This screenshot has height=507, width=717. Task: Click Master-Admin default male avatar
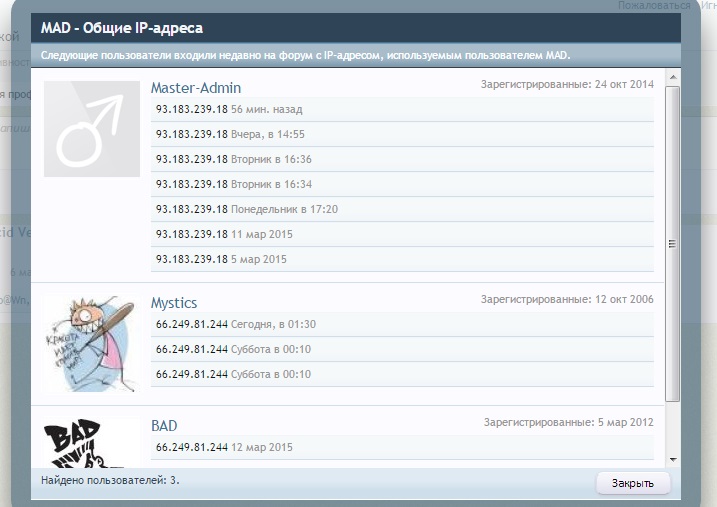point(92,129)
